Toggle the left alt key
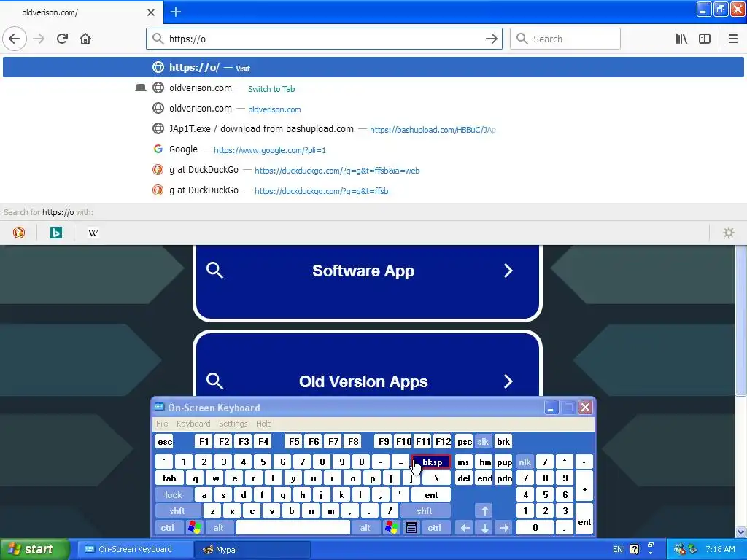This screenshot has width=747, height=560. coord(218,528)
